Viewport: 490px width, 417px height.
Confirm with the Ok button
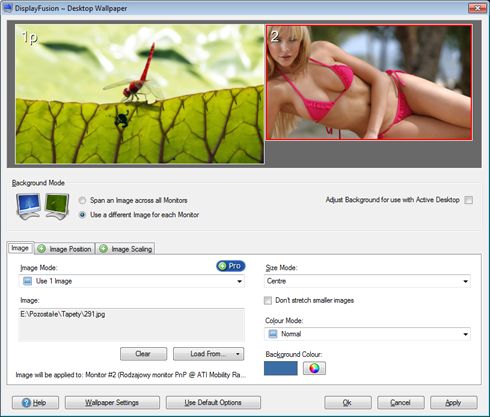point(348,403)
